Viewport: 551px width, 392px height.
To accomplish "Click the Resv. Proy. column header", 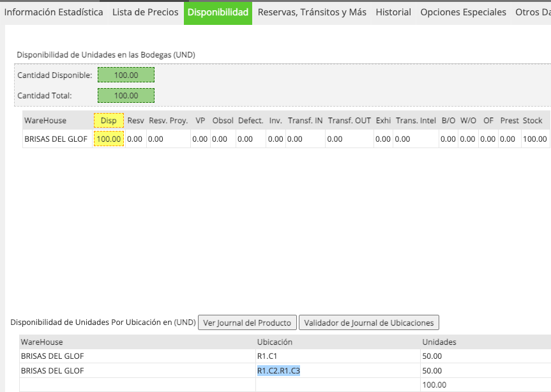I will click(x=169, y=121).
